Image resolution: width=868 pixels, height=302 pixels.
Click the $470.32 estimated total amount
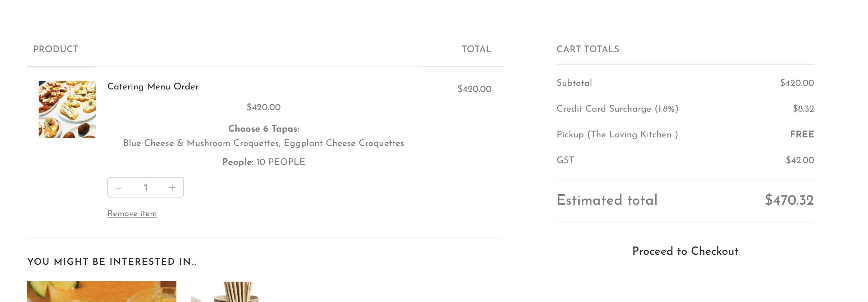789,200
